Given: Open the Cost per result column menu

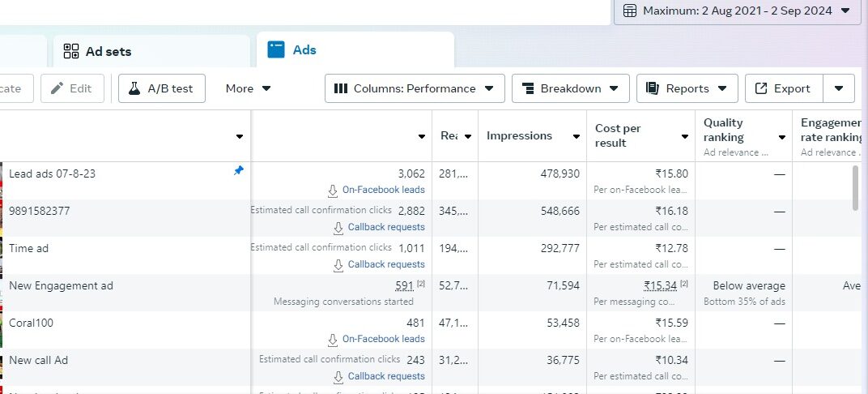Looking at the screenshot, I should [x=685, y=137].
